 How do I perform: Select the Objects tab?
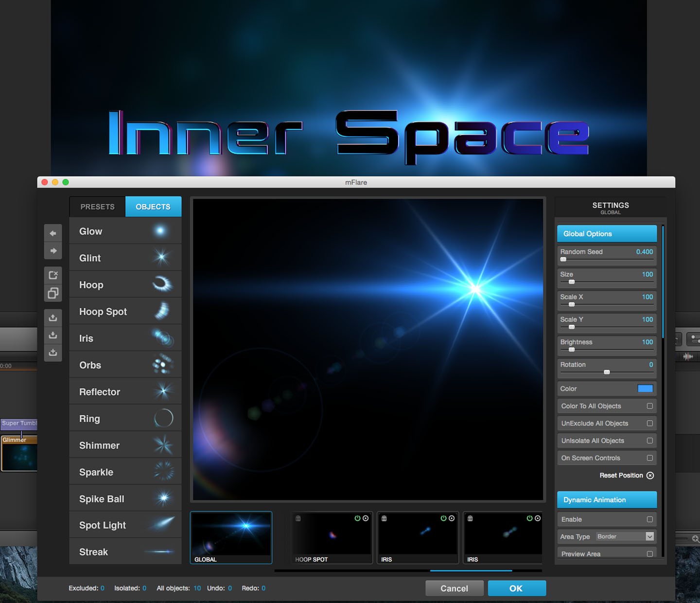pos(153,207)
